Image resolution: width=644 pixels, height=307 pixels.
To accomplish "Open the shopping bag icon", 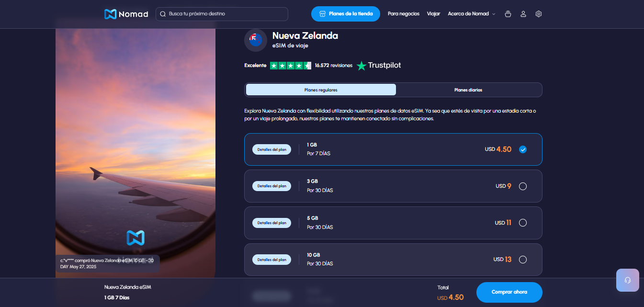I will pos(508,14).
